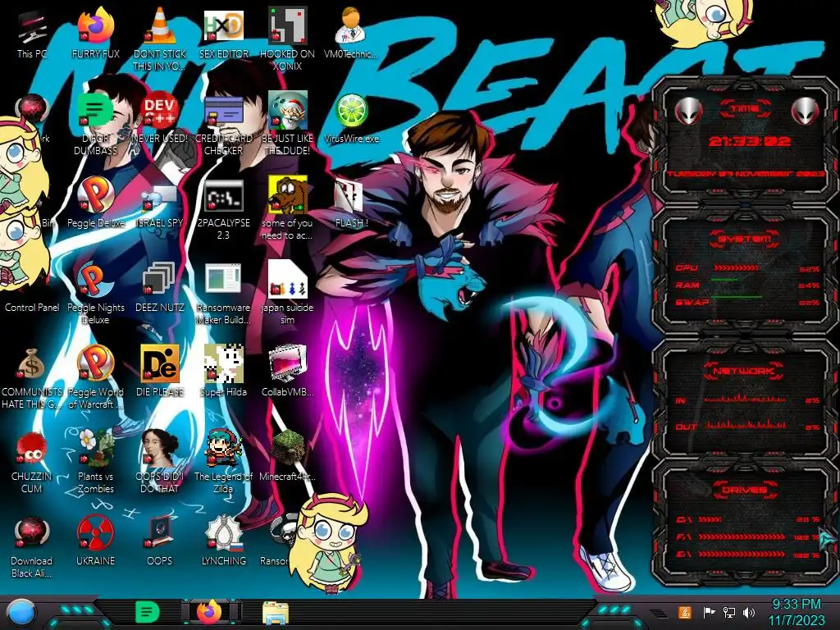This screenshot has height=630, width=840.
Task: Switch to Firefox in the taskbar
Action: [209, 612]
